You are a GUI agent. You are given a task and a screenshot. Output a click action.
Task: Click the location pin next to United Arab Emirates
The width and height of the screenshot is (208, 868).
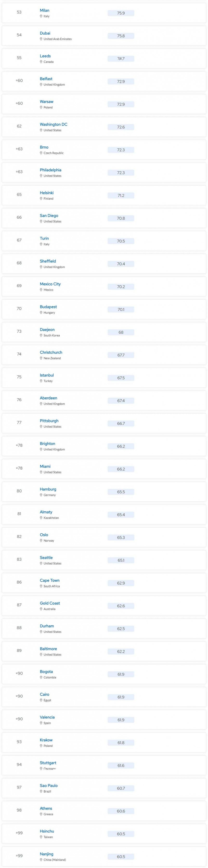click(x=41, y=39)
